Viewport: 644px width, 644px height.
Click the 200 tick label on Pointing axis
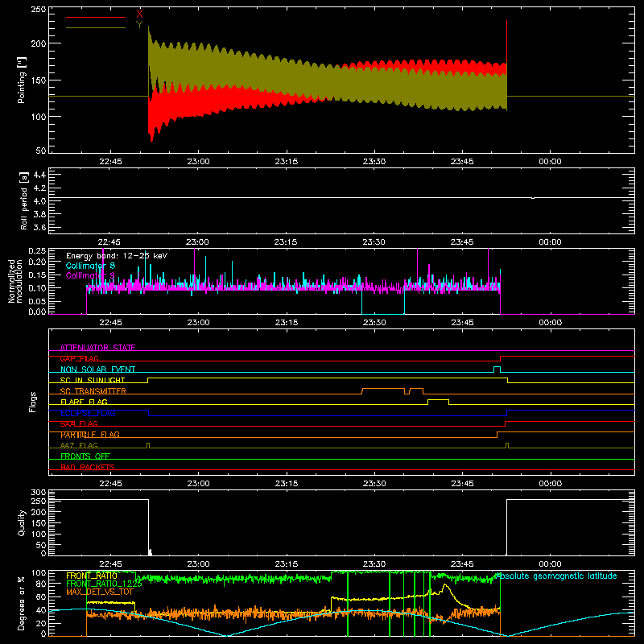[38, 43]
